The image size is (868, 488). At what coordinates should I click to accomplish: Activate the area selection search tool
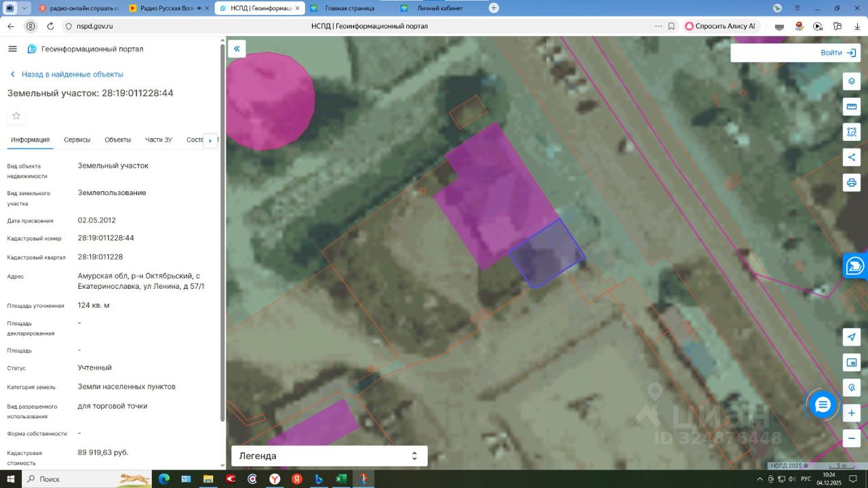pyautogui.click(x=852, y=131)
